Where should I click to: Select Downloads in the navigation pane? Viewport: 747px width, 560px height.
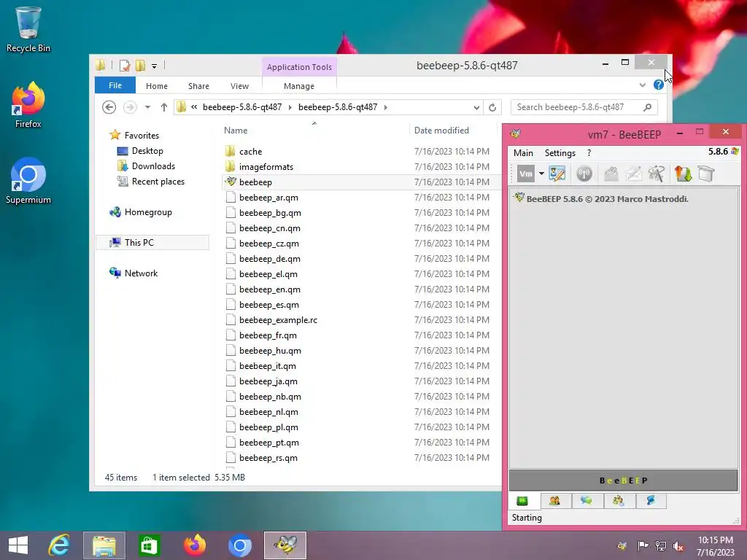[x=153, y=166]
